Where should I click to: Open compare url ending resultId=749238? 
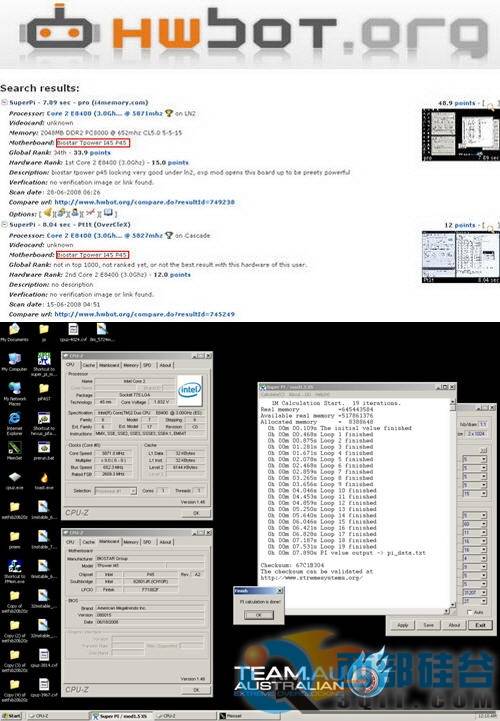click(144, 202)
